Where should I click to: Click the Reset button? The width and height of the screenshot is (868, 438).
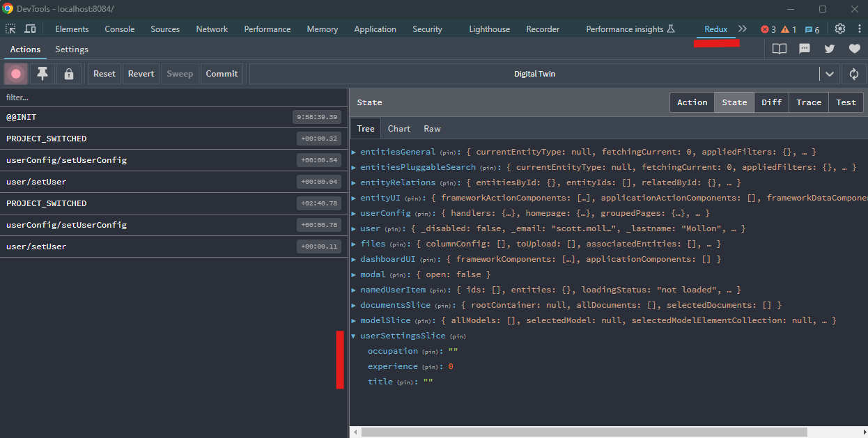click(104, 74)
